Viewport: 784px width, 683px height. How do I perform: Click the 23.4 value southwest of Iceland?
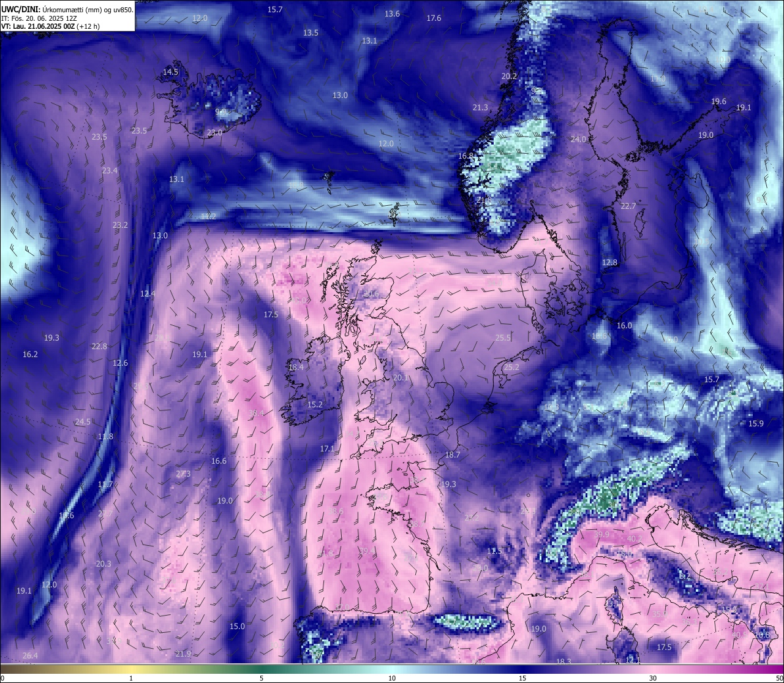(110, 170)
